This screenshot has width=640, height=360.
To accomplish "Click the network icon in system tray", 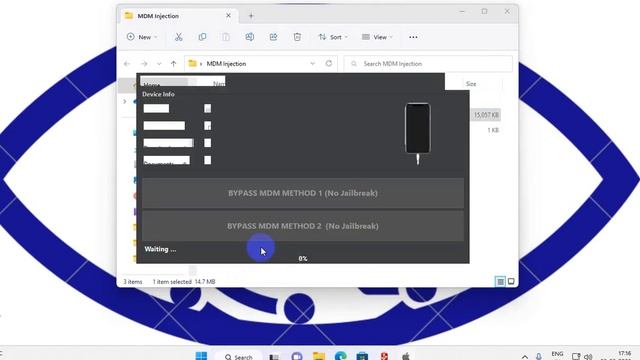I will (x=576, y=356).
